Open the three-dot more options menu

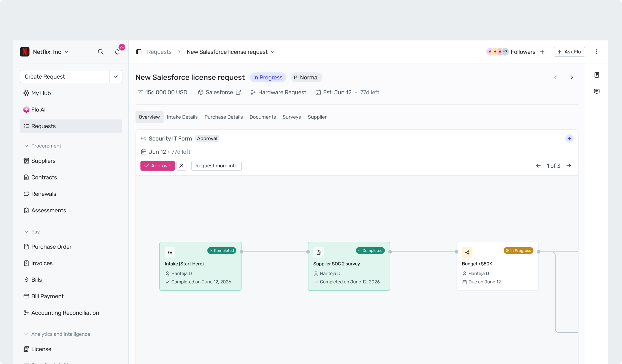597,52
